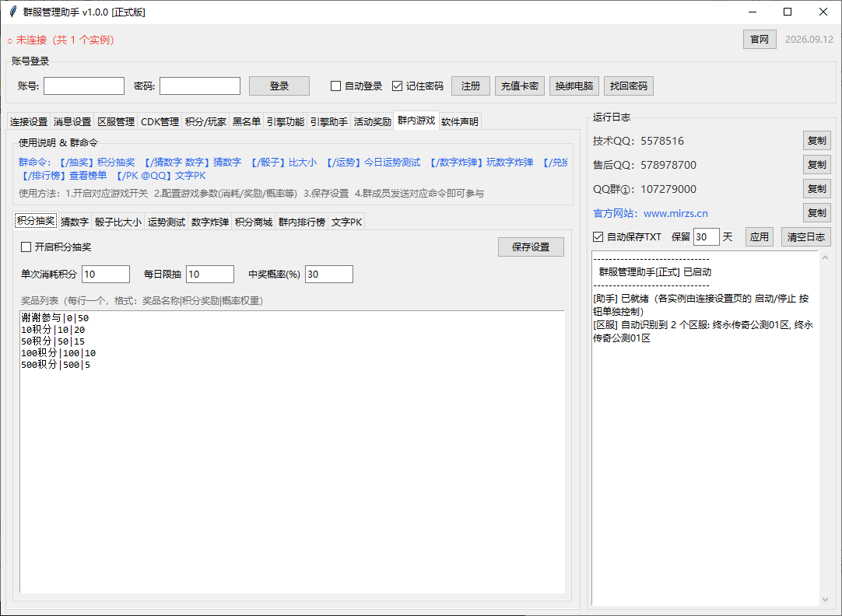Select the 骰子比大小 sub-tab

(118, 222)
